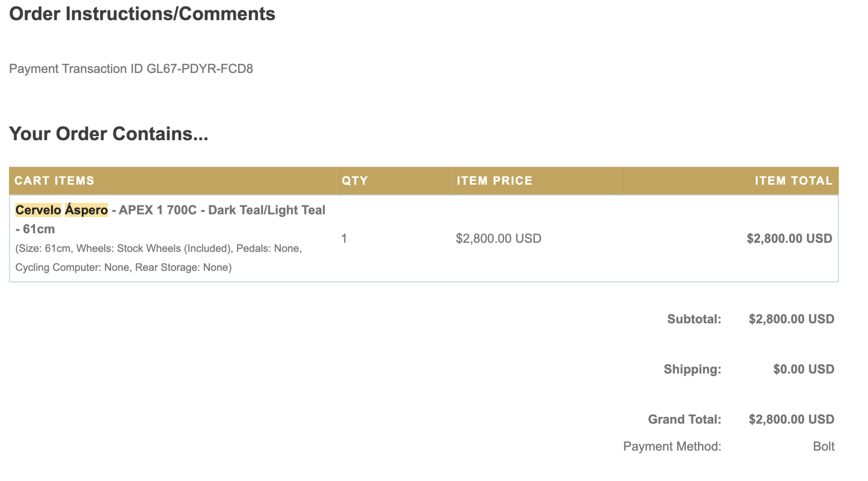Click the Bolt payment method value

pos(823,446)
